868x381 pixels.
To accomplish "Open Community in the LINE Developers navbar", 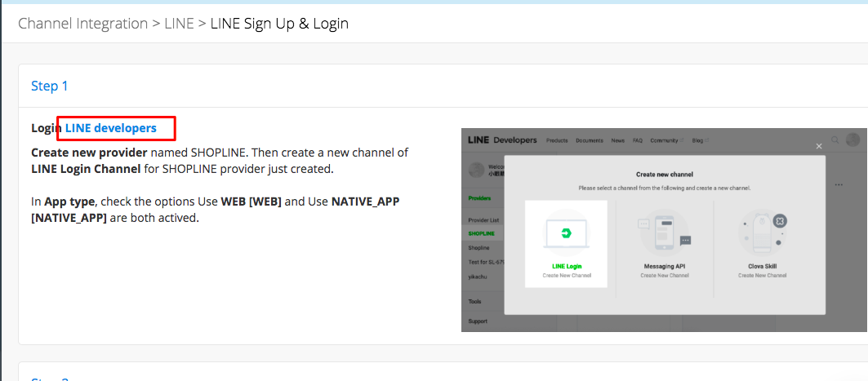I will pyautogui.click(x=666, y=140).
